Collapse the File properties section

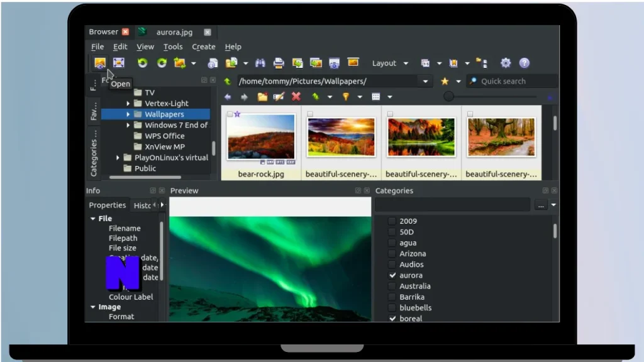(93, 219)
